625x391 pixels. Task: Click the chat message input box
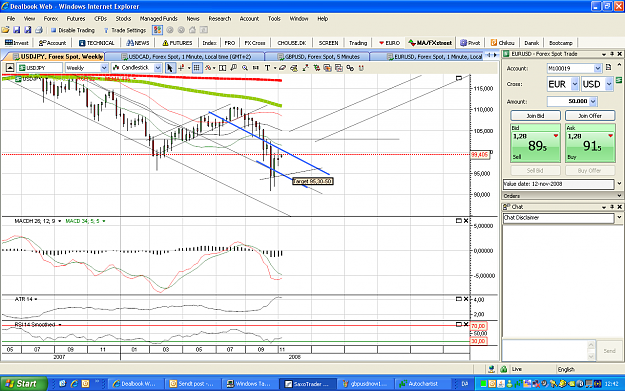(x=546, y=351)
